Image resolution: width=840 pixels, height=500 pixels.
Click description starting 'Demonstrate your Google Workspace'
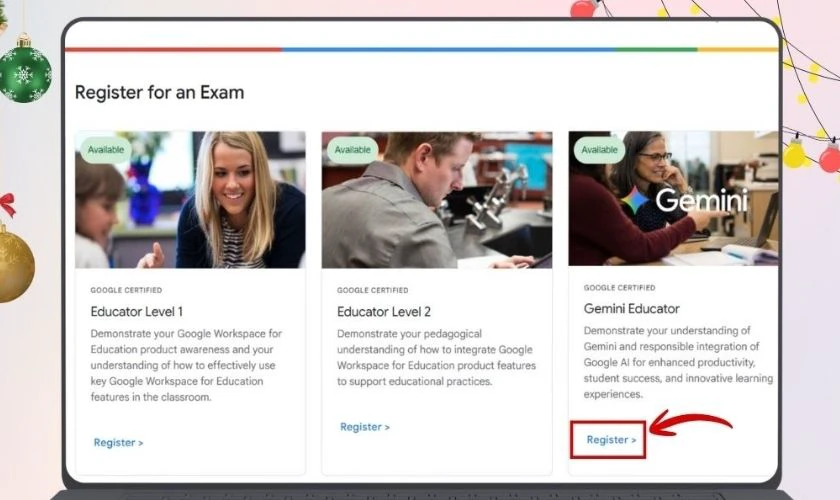[186, 365]
